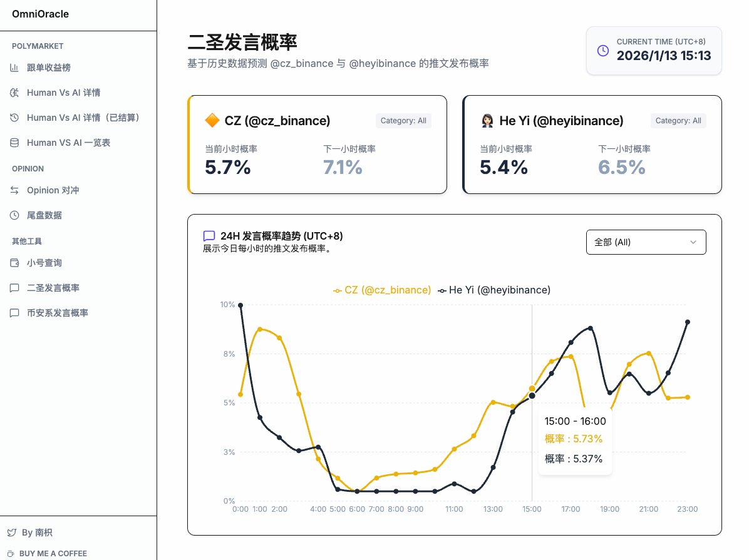Click the icon beside Human Vs AI 详情

point(14,93)
